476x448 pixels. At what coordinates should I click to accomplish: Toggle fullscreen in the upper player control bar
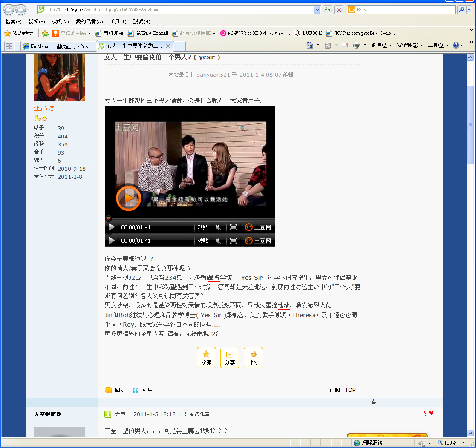tap(234, 227)
